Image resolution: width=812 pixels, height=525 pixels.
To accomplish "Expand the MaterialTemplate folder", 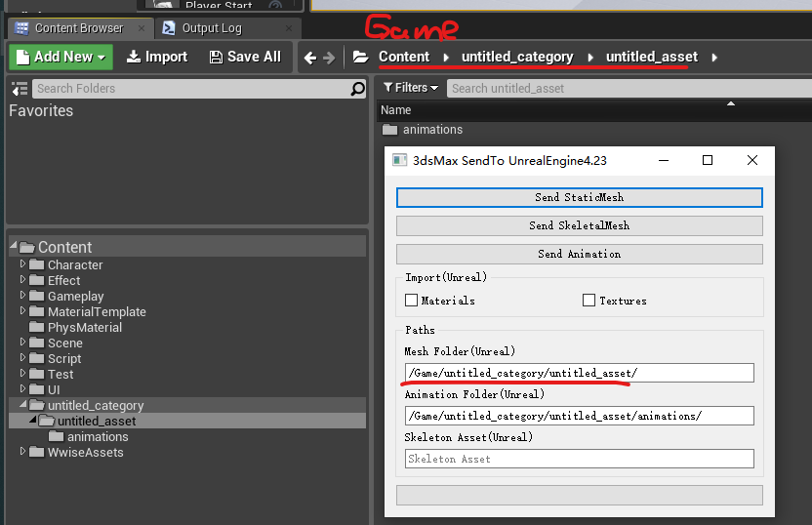I will point(22,310).
